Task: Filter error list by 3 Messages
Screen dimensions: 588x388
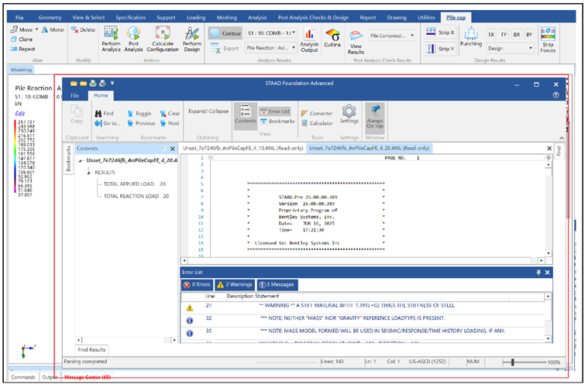Action: point(277,285)
